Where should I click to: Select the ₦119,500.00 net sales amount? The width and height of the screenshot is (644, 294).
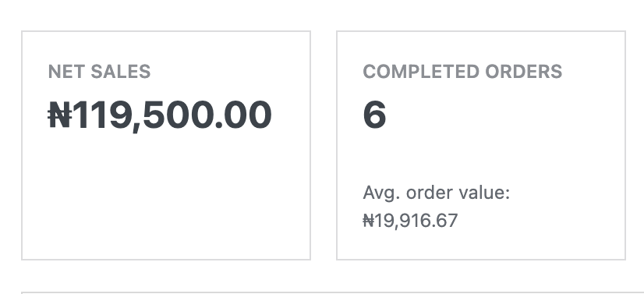[x=160, y=115]
